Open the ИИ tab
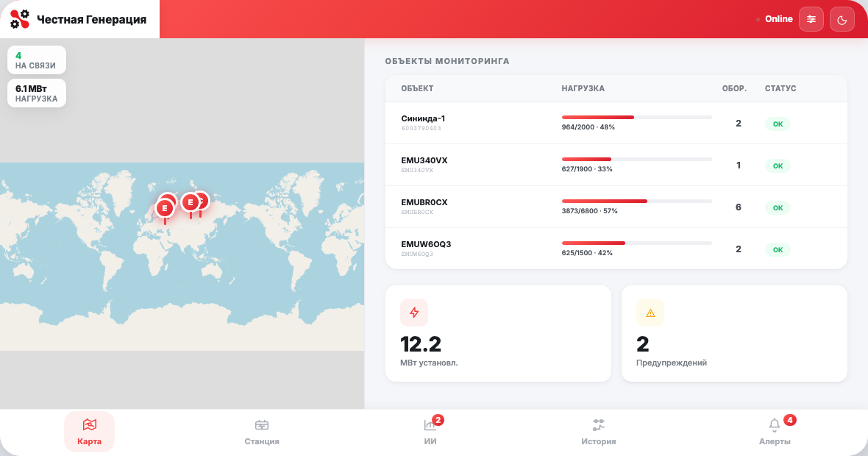The height and width of the screenshot is (456, 868). coord(430,432)
